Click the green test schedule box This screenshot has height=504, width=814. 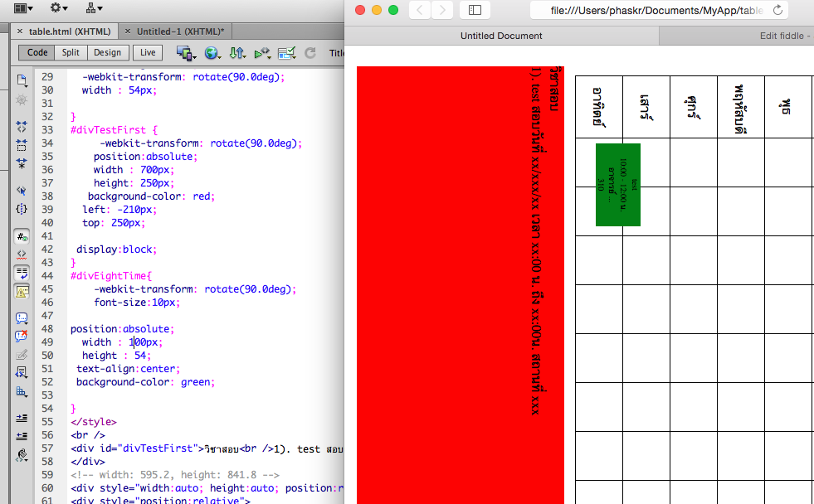[x=618, y=185]
